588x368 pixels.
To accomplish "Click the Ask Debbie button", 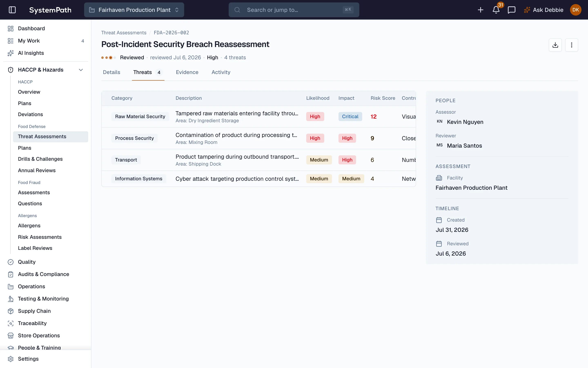I will [543, 10].
